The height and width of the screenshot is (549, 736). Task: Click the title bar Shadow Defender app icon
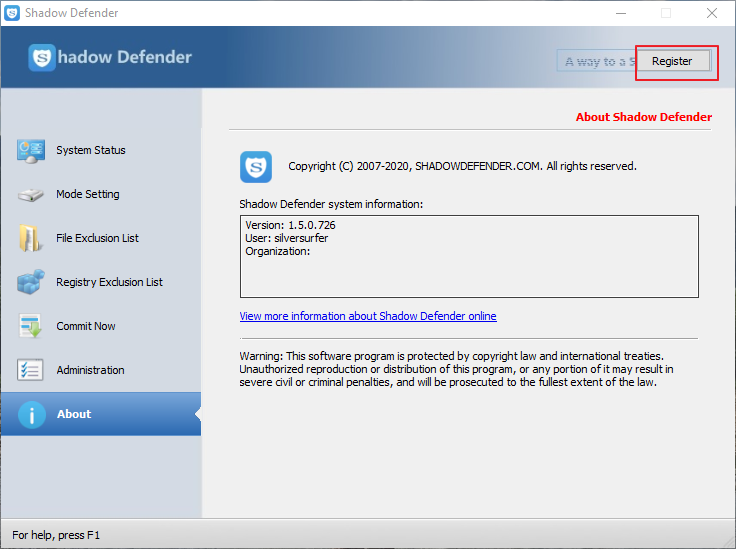[12, 13]
